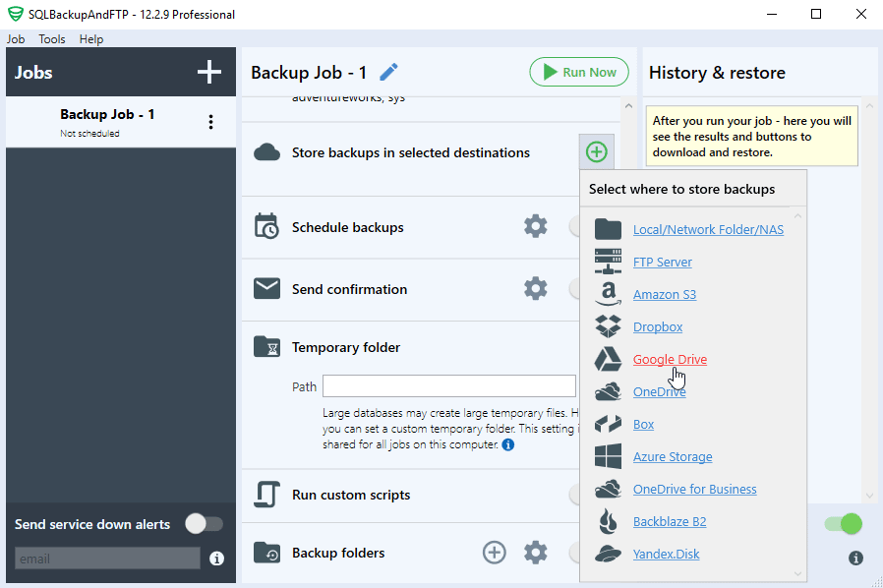Image resolution: width=883 pixels, height=588 pixels.
Task: Click the temporary folder Path field
Action: tap(448, 386)
